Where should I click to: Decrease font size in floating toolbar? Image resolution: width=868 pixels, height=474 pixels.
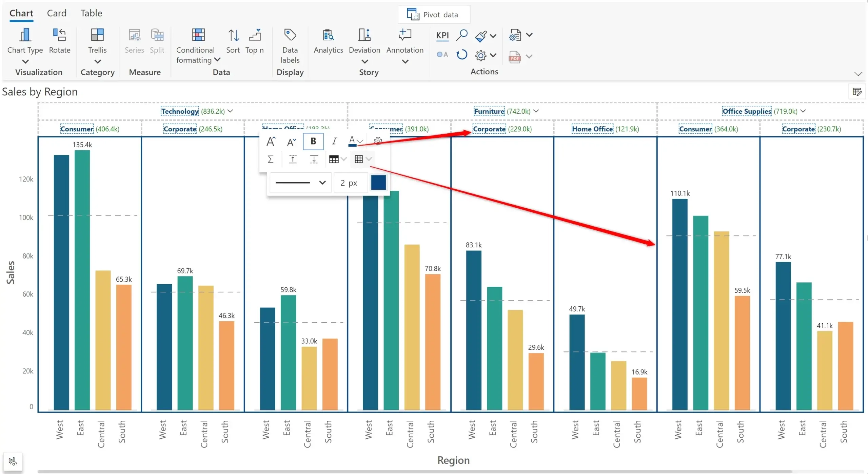click(291, 141)
